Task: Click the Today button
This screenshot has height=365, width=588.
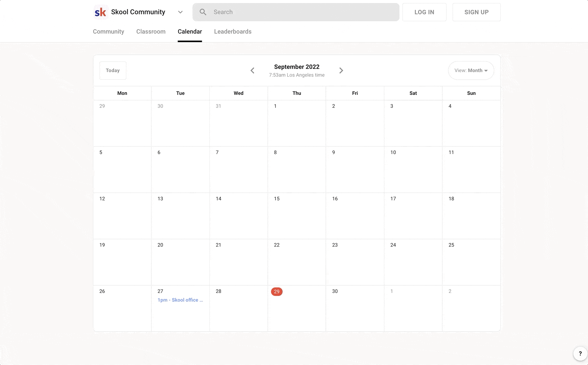Action: [113, 71]
